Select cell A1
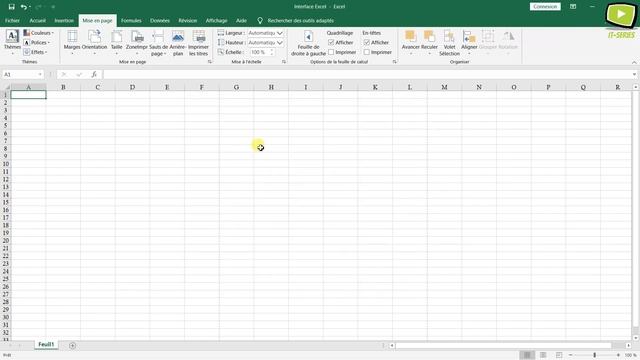 click(x=29, y=95)
